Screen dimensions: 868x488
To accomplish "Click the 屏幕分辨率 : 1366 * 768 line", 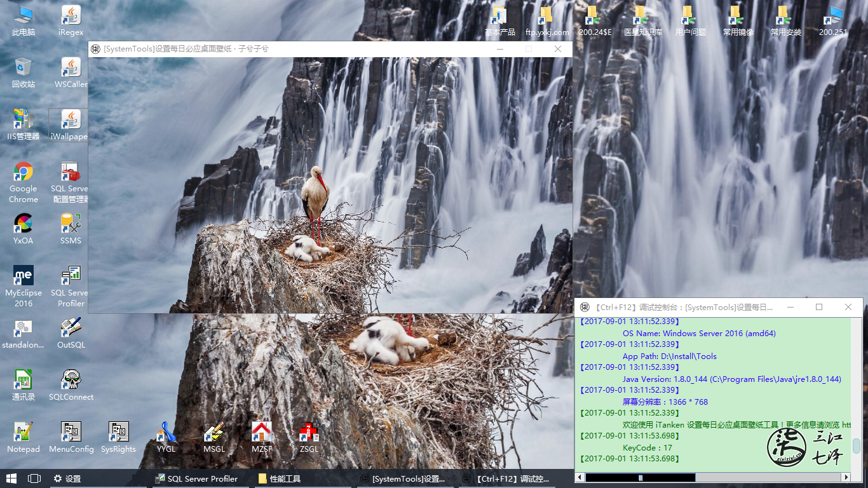I will [x=665, y=402].
